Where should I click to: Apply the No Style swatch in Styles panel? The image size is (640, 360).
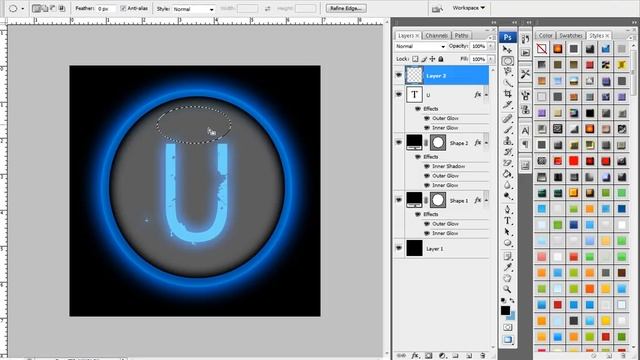click(x=542, y=49)
